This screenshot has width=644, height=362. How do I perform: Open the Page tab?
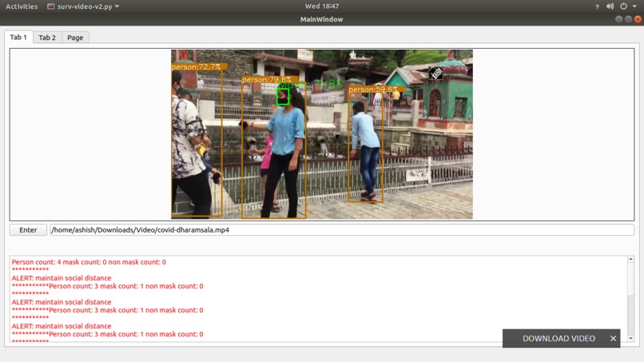75,38
